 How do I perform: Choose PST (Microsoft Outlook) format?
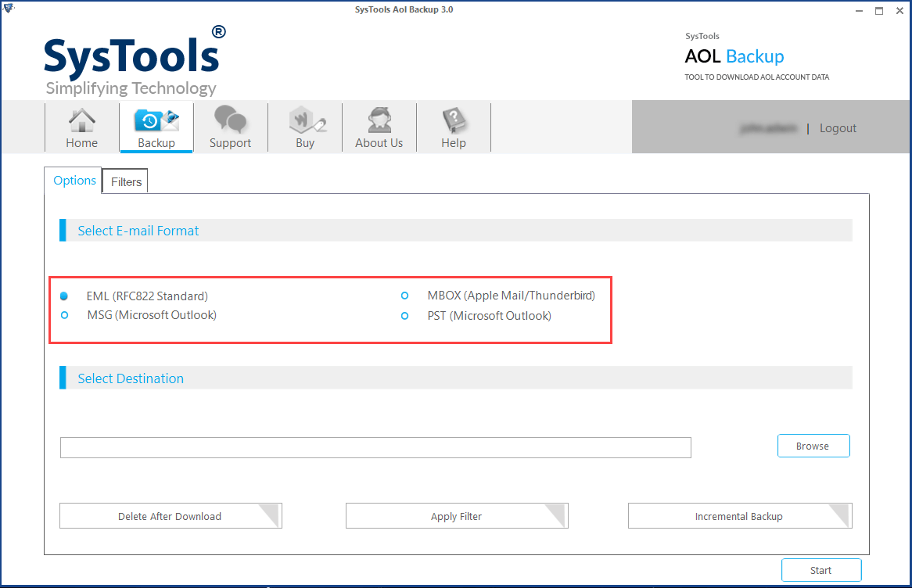[x=404, y=316]
